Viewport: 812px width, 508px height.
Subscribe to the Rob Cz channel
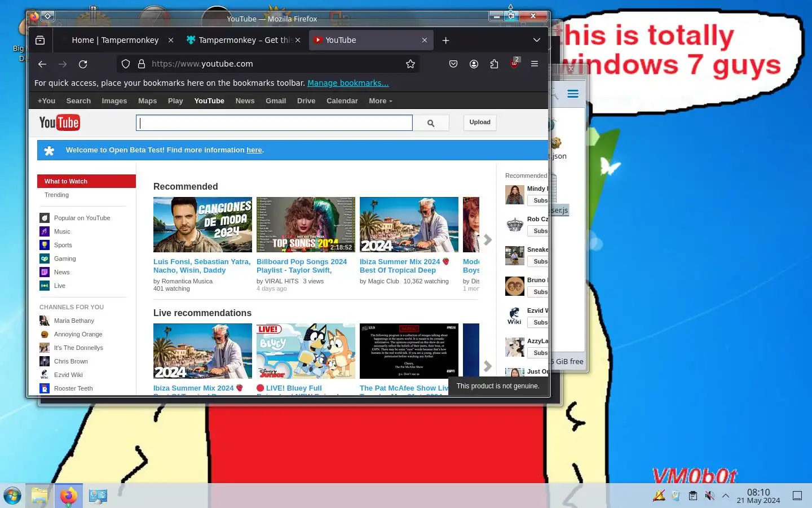tap(539, 231)
